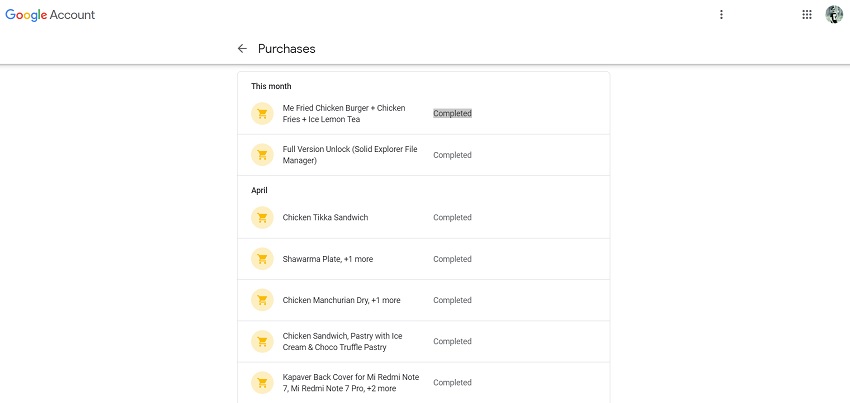Click Completed status next to Shawarma Plate

click(x=452, y=259)
